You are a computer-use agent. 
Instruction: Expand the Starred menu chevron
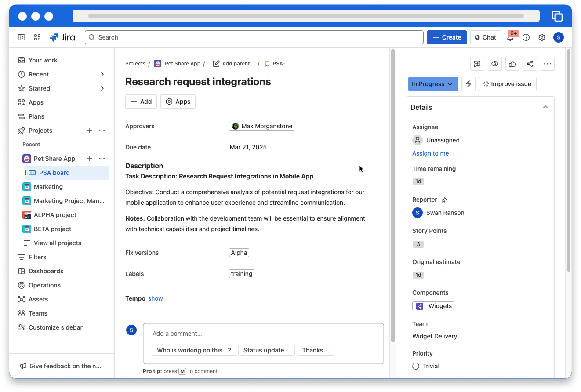[x=102, y=88]
